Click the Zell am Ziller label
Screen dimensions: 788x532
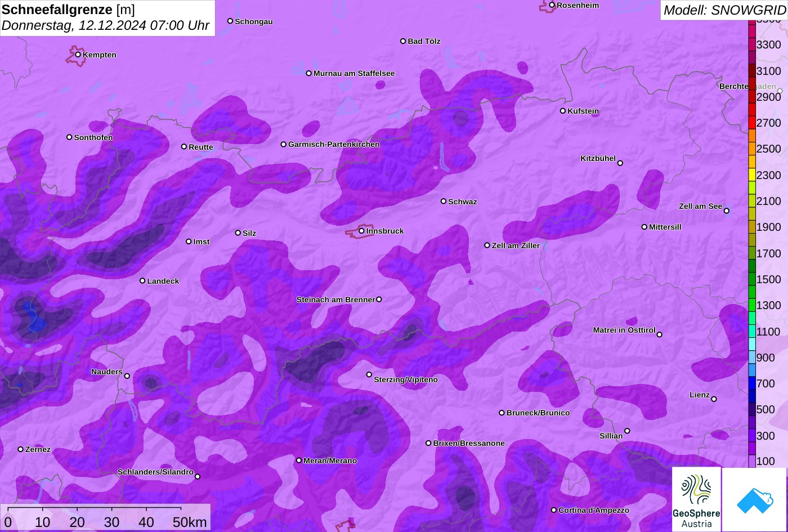pos(516,245)
